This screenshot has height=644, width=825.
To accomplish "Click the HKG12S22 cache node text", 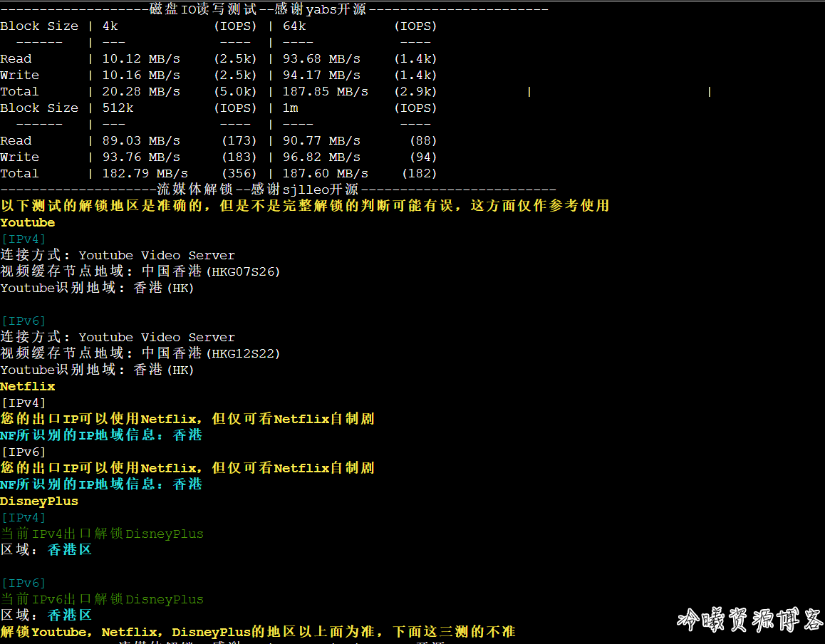I will click(x=244, y=353).
